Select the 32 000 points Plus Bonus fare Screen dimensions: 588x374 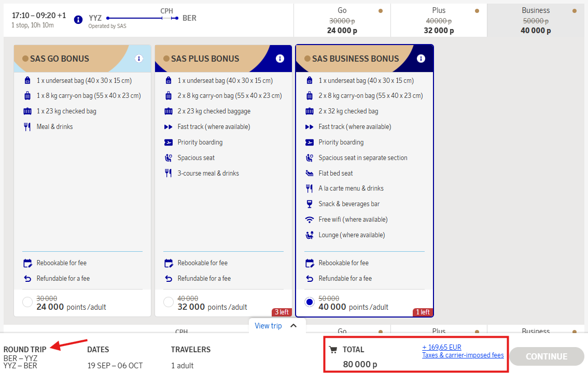168,302
